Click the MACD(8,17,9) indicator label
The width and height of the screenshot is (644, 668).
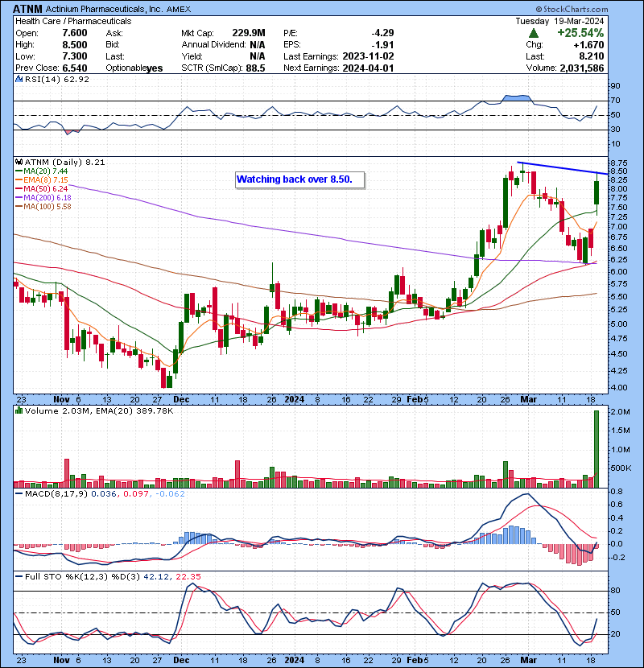click(56, 494)
